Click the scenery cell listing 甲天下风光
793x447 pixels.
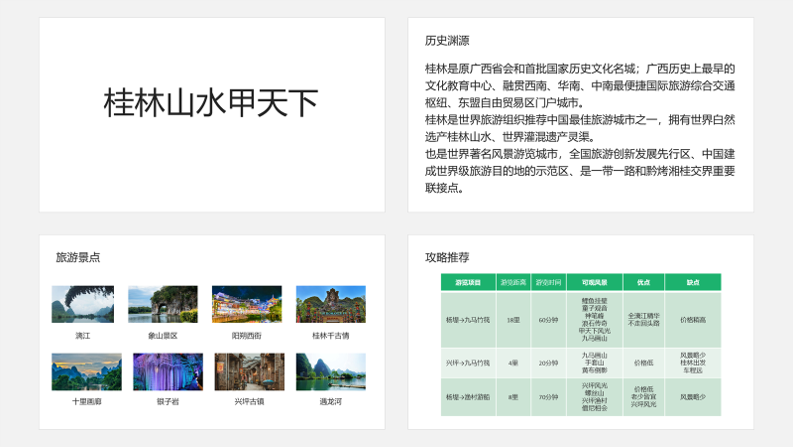point(595,320)
